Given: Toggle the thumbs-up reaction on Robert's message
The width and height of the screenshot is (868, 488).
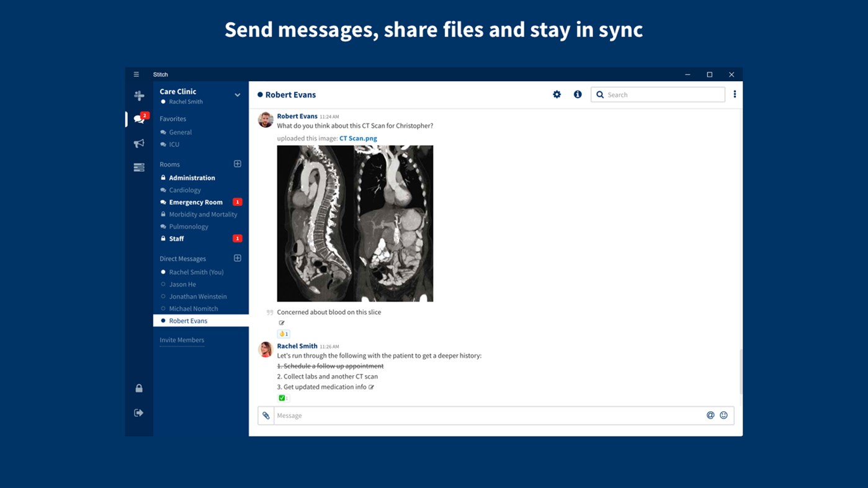Looking at the screenshot, I should pos(284,333).
